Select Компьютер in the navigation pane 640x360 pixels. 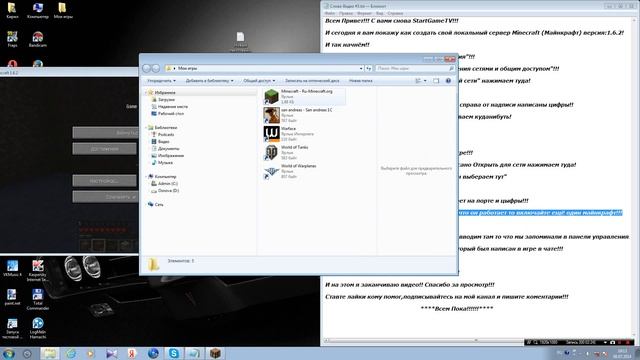click(x=162, y=176)
